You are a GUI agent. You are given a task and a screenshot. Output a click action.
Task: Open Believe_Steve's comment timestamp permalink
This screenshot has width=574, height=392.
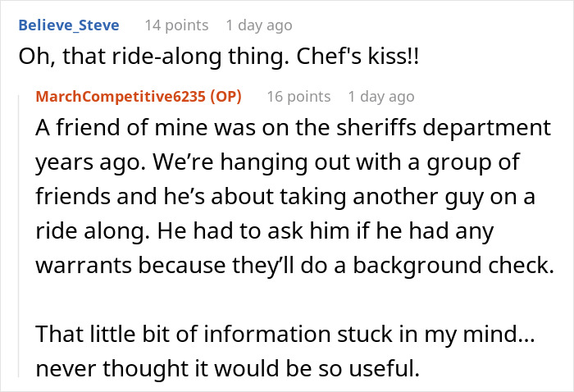point(257,25)
